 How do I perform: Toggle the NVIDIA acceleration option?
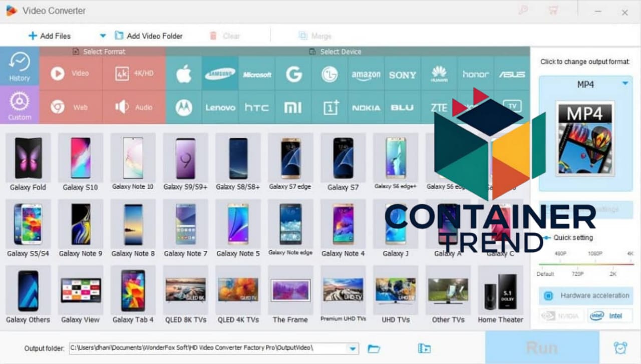(562, 316)
